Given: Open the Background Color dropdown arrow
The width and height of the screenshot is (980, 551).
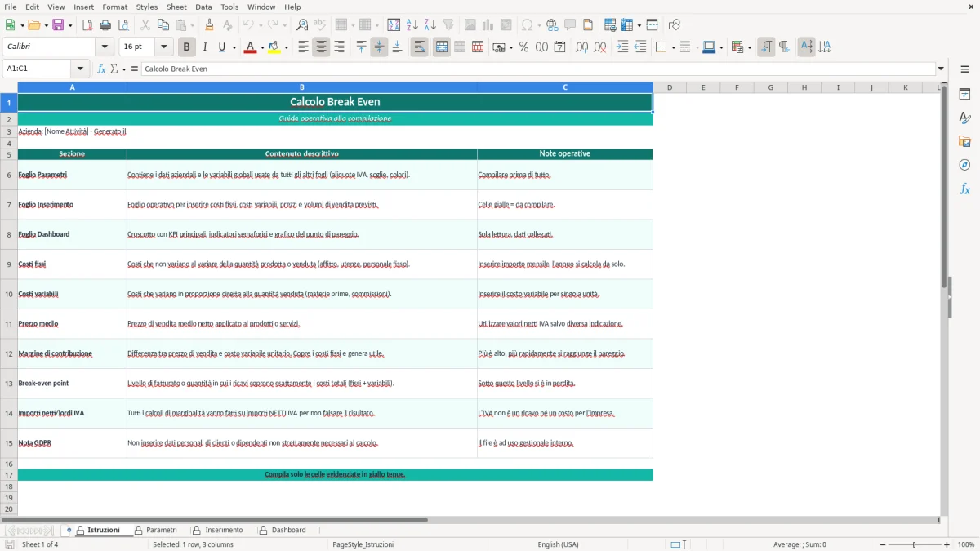Looking at the screenshot, I should click(x=286, y=47).
